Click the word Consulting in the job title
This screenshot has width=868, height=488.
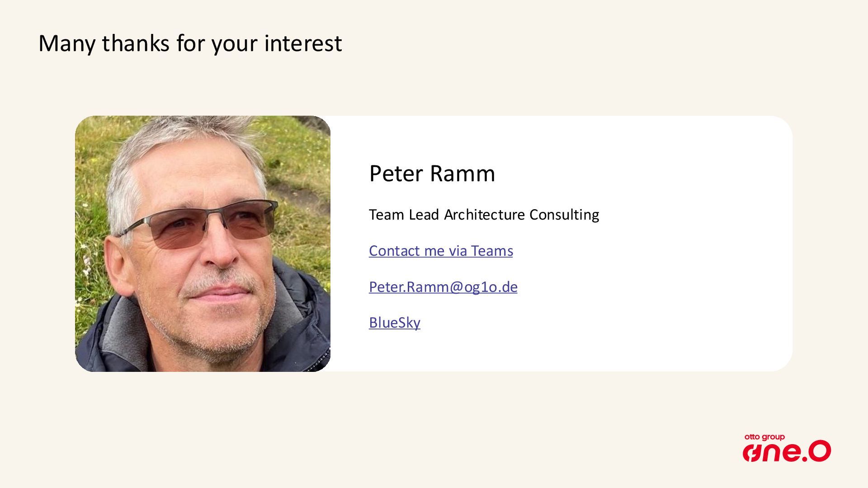pos(564,215)
